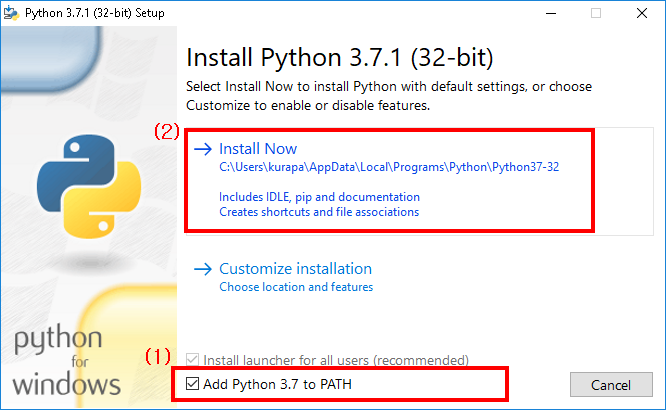
Task: Click the 'Install Python 3.7.1 (32-bit)' heading
Action: tap(340, 57)
